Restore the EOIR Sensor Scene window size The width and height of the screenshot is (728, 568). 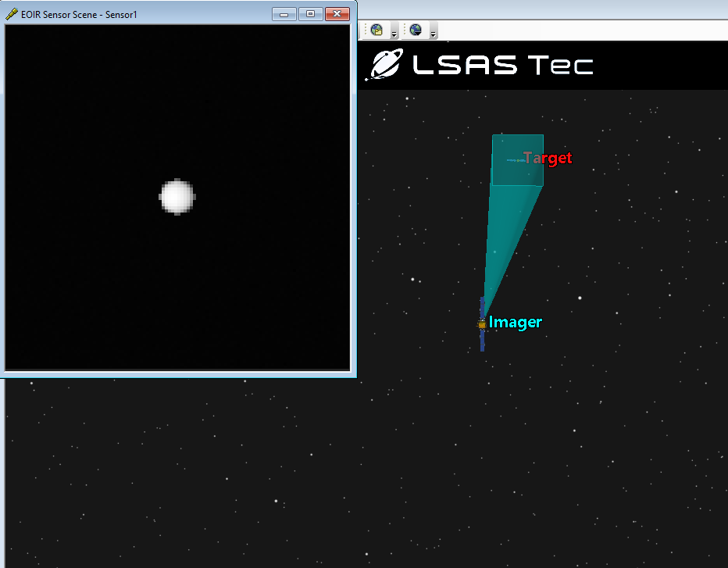tap(309, 13)
